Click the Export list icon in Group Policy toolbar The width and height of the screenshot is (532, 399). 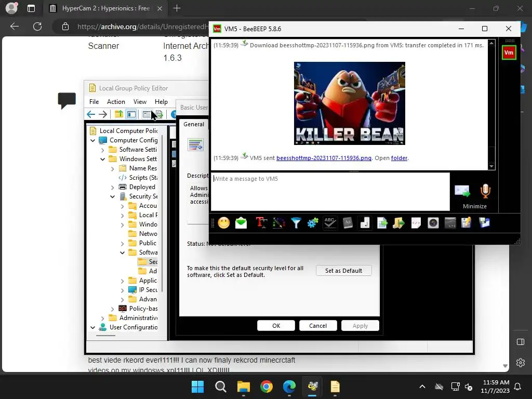click(159, 114)
